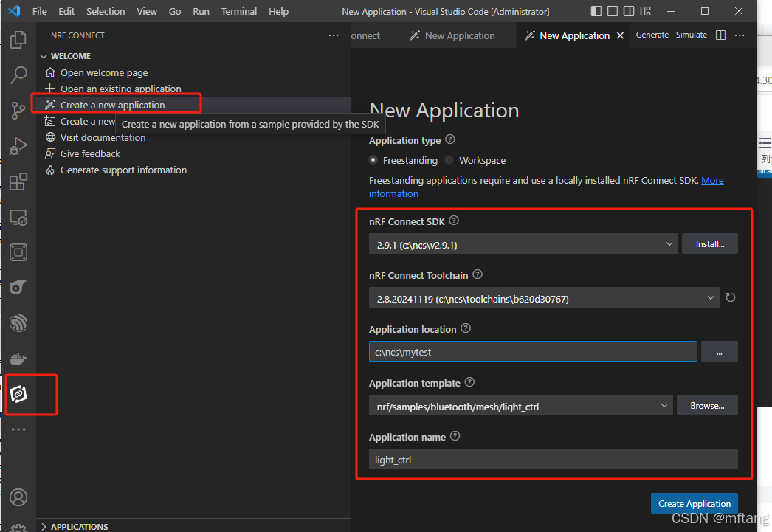This screenshot has height=532, width=772.
Task: Open the Accounts menu icon
Action: pyautogui.click(x=18, y=497)
